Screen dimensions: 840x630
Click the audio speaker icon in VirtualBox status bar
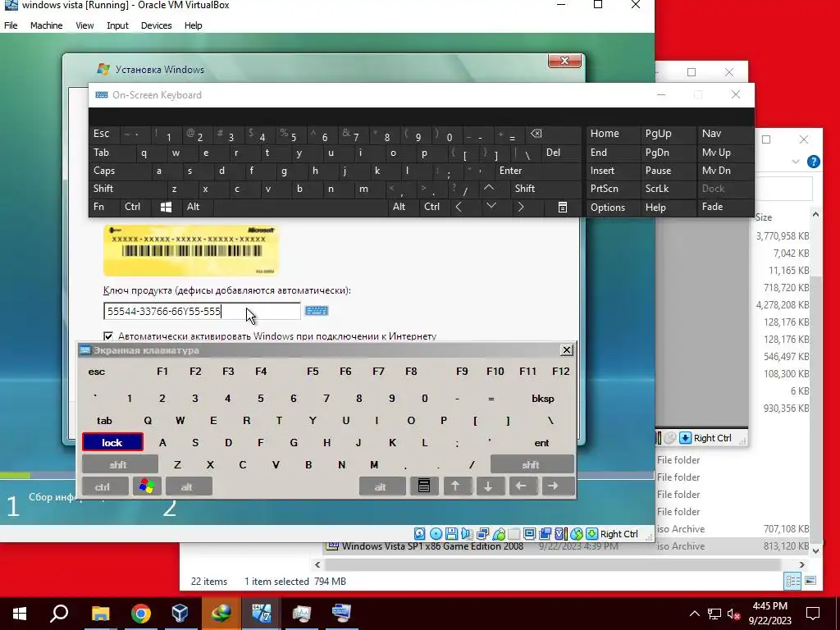pos(467,533)
